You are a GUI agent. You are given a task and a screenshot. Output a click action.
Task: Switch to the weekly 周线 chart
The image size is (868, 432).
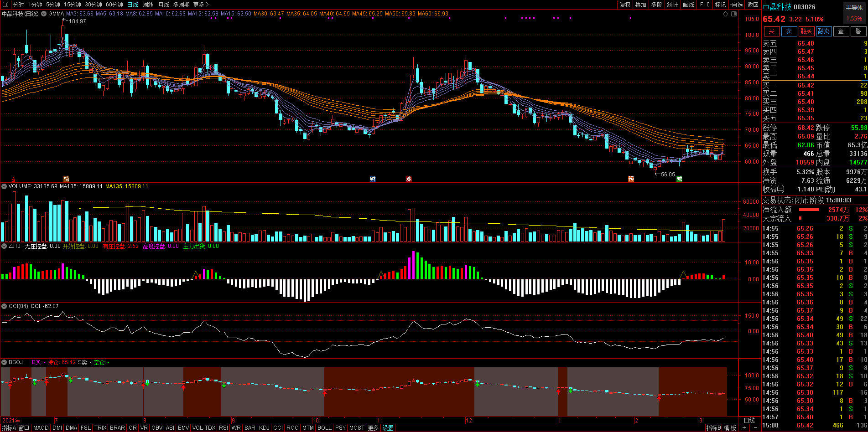(x=148, y=5)
